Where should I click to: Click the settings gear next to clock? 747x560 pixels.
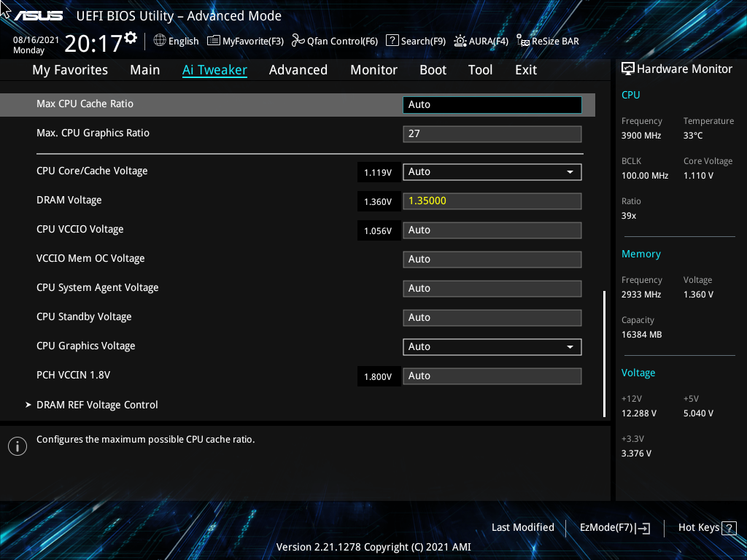131,38
